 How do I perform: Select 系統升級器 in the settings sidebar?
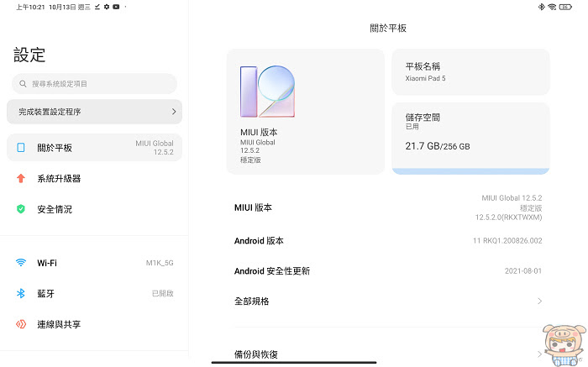pyautogui.click(x=94, y=178)
